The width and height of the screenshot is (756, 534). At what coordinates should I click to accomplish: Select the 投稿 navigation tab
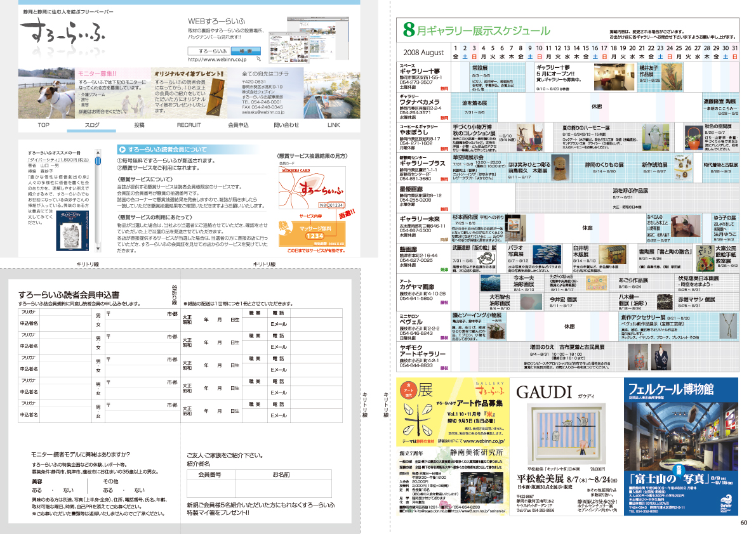tap(140, 125)
